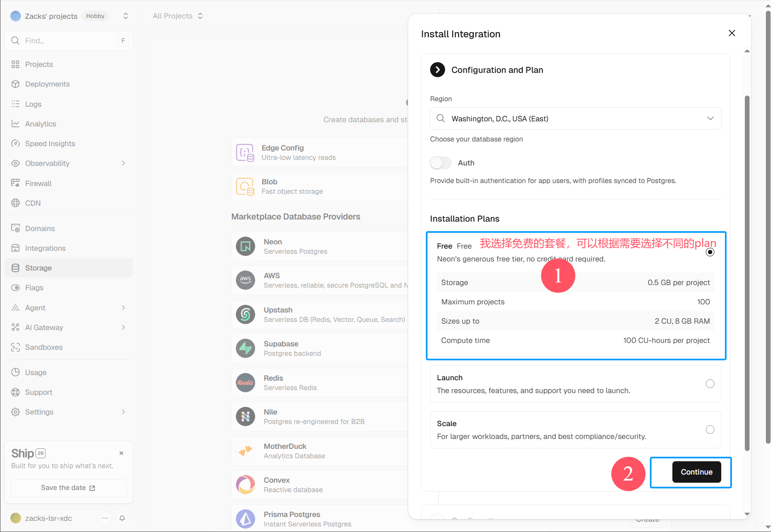This screenshot has height=532, width=771.
Task: Click the MotherDuck provider logo
Action: pyautogui.click(x=246, y=451)
